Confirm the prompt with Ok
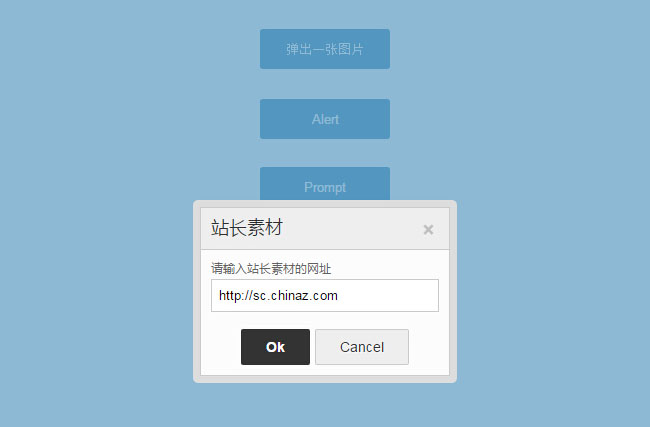Screen dimensions: 650x427 pos(275,347)
